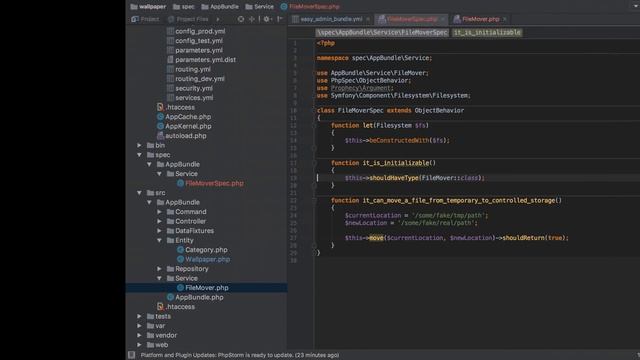Select AppBundle.php in the project tree
Image resolution: width=640 pixels, height=360 pixels.
pos(199,297)
